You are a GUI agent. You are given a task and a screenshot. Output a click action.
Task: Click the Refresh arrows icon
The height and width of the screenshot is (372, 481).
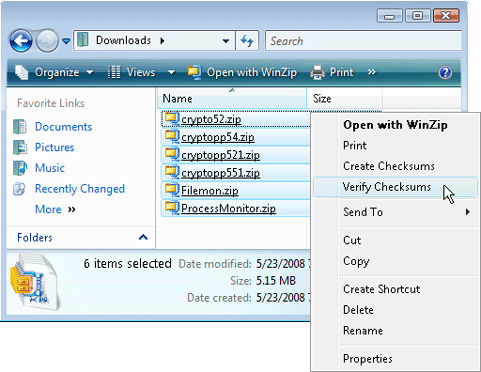point(247,41)
